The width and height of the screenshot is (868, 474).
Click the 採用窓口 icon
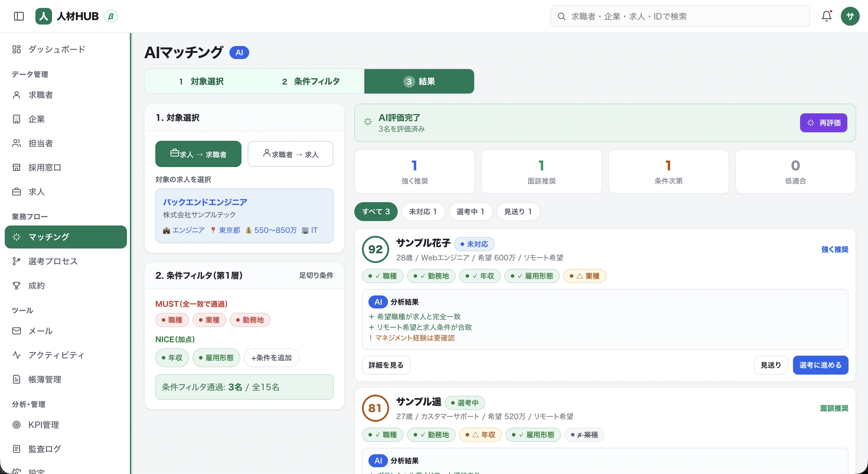[17, 167]
